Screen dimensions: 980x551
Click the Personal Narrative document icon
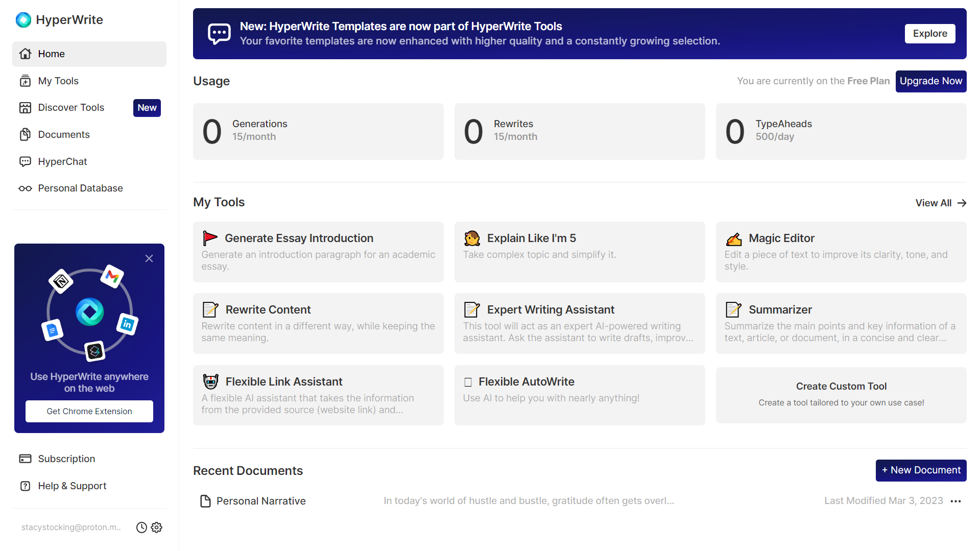pos(205,501)
